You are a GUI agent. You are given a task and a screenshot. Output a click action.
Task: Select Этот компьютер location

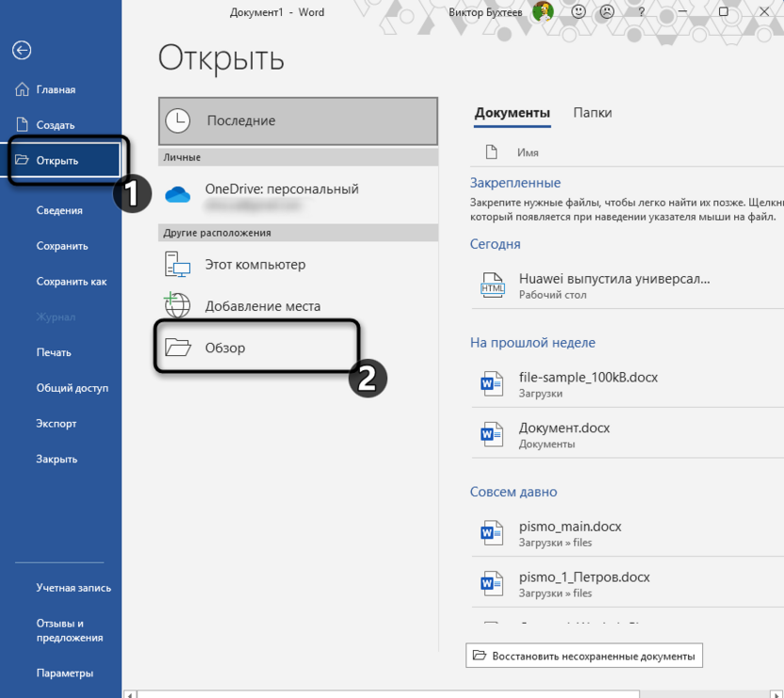[x=298, y=265]
